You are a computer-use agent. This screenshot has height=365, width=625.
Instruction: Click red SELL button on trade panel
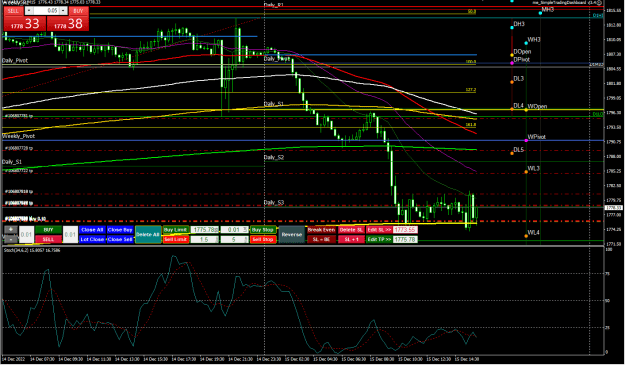point(48,239)
